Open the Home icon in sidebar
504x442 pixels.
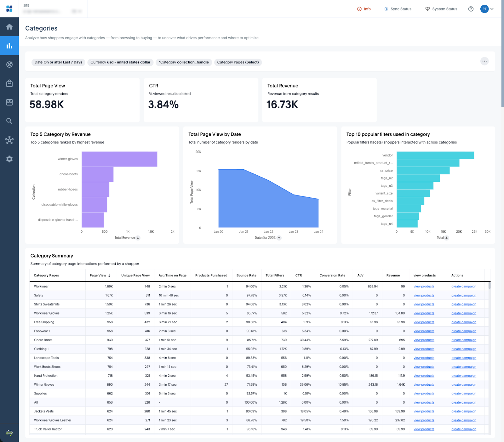tap(9, 27)
